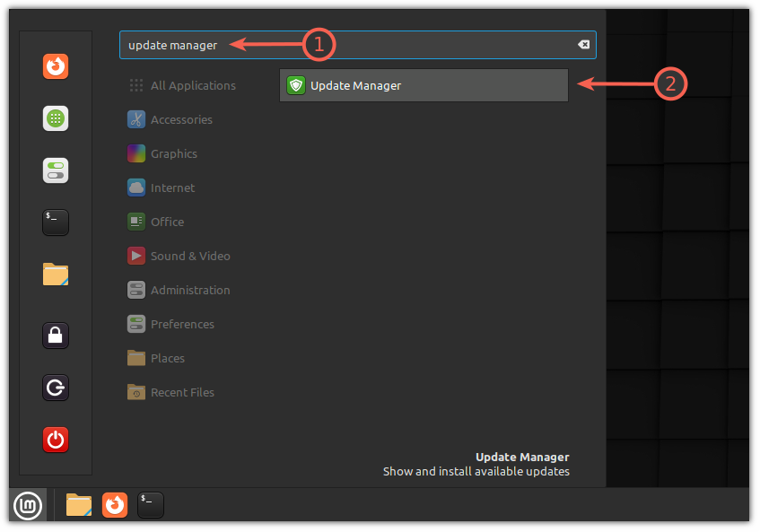Open the Recent Files category
The width and height of the screenshot is (760, 532).
[171, 392]
